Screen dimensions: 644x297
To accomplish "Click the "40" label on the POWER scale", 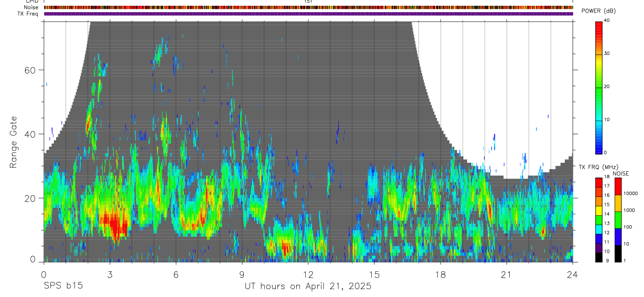I will pyautogui.click(x=608, y=21).
